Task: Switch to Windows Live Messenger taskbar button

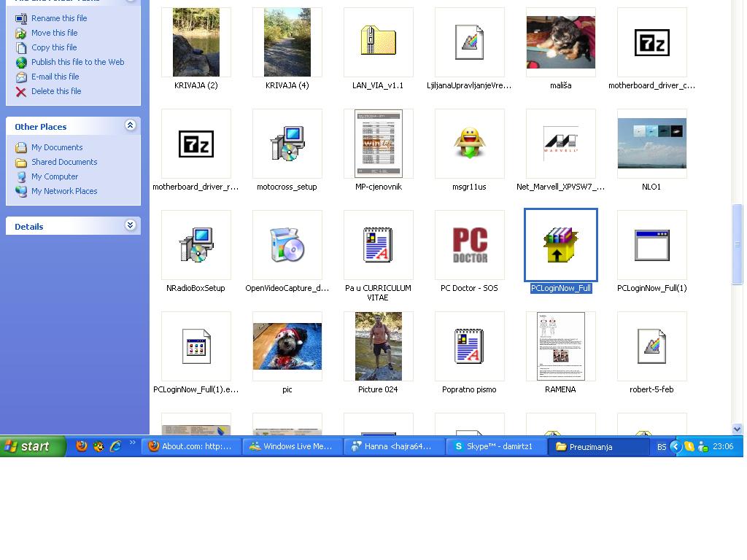Action: coord(292,446)
